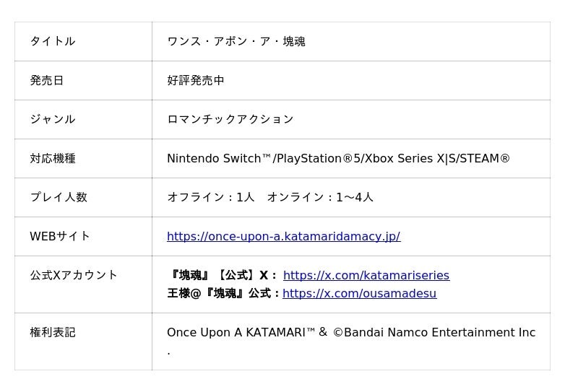Open the x.com/ousamadesu link
This screenshot has height=392, width=578.
359,293
